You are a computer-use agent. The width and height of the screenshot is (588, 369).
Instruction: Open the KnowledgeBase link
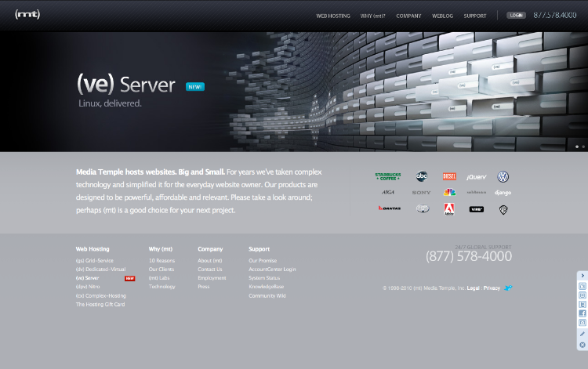tap(267, 287)
